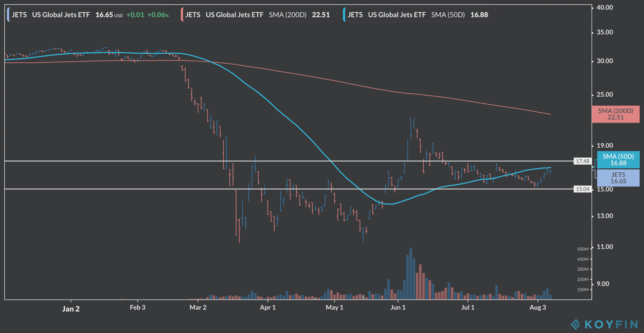
Task: Click the Aug 3 date axis label
Action: click(x=538, y=307)
